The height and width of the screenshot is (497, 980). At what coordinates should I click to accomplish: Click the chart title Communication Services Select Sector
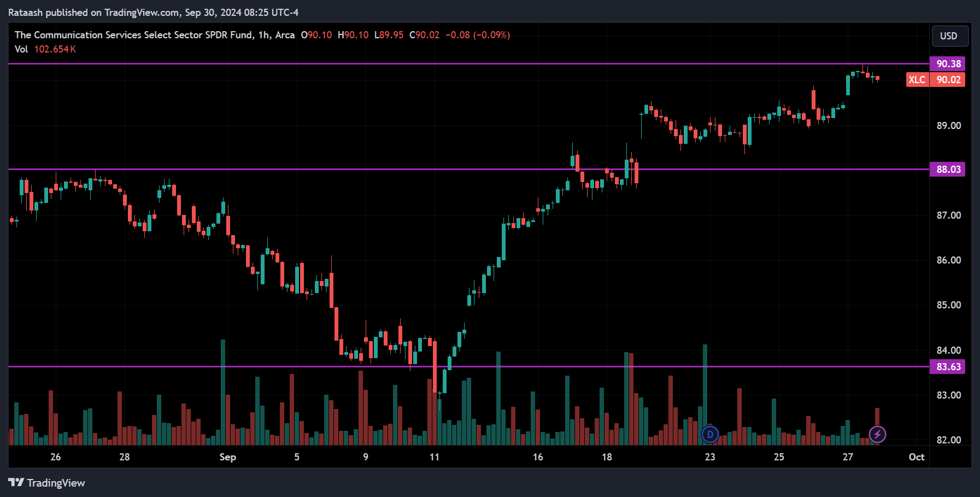155,35
